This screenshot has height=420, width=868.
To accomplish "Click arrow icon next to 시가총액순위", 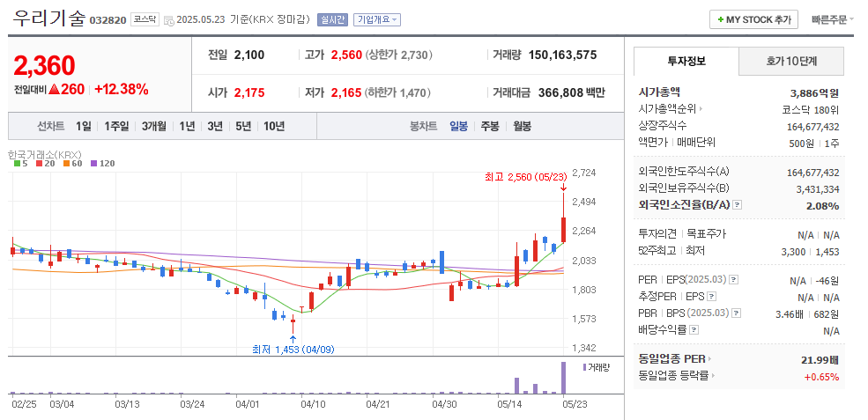I will 701,109.
